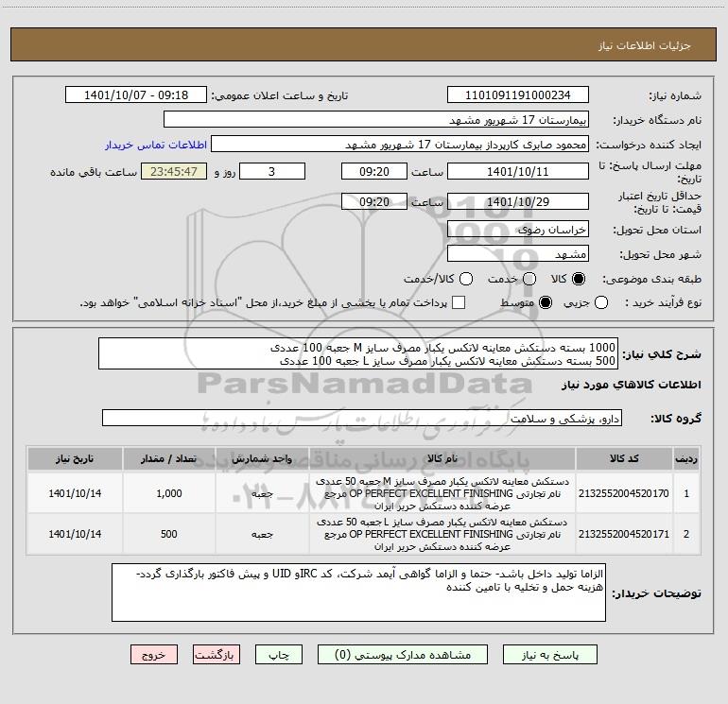Click the unit cell جعبه in row 2
The image size is (728, 704).
coord(262,534)
